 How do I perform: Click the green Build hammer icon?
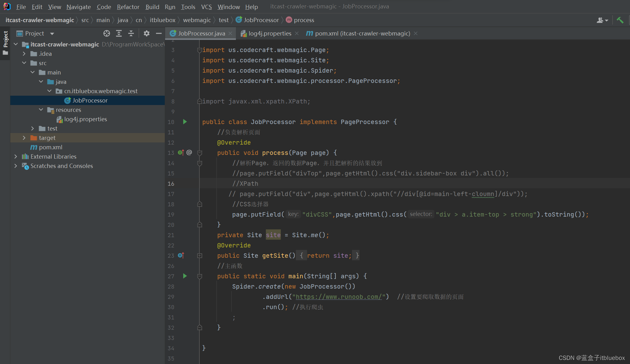point(620,20)
